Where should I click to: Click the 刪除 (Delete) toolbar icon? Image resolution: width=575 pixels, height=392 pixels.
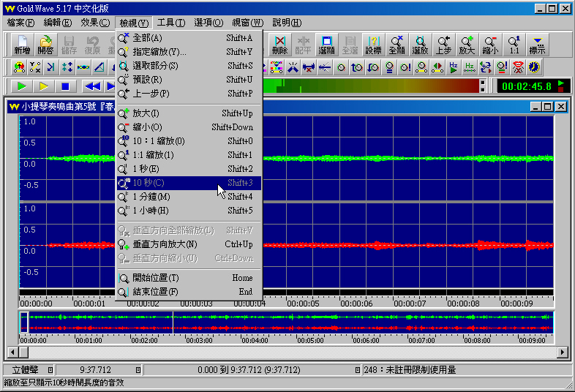click(279, 45)
